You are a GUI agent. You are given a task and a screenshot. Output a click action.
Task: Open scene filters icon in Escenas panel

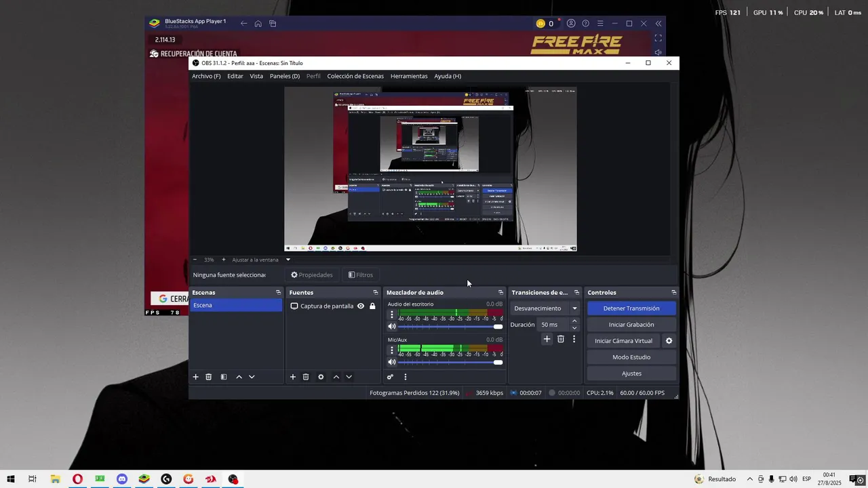[x=224, y=377]
